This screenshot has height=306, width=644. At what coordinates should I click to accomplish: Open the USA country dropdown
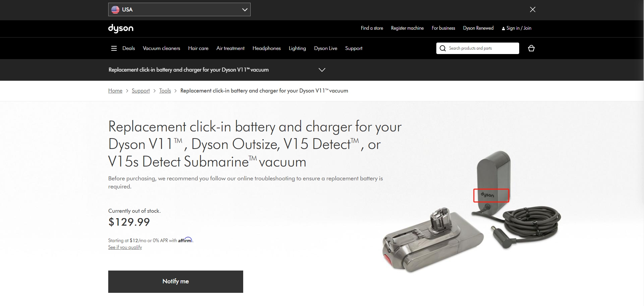pos(179,9)
